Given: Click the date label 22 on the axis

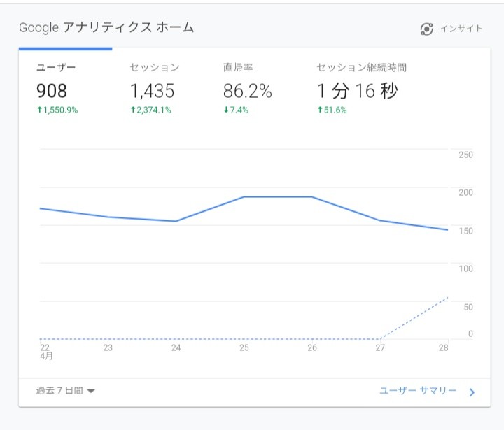Looking at the screenshot, I should [45, 347].
